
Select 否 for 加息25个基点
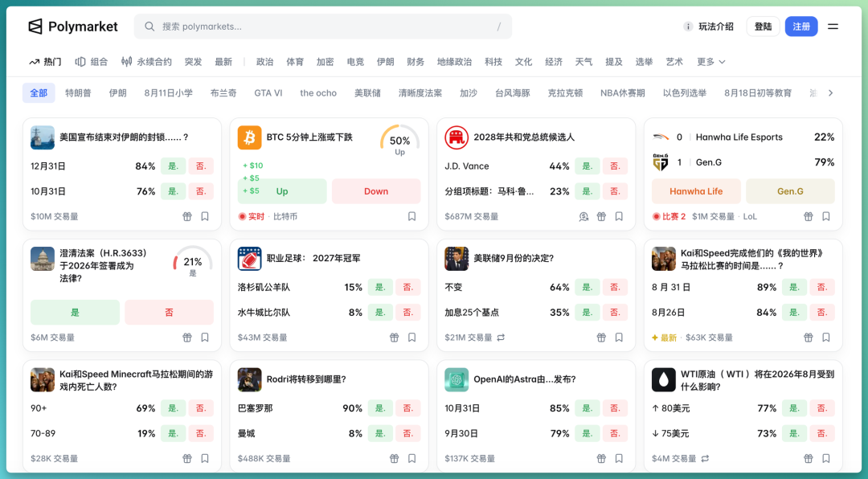coord(615,313)
